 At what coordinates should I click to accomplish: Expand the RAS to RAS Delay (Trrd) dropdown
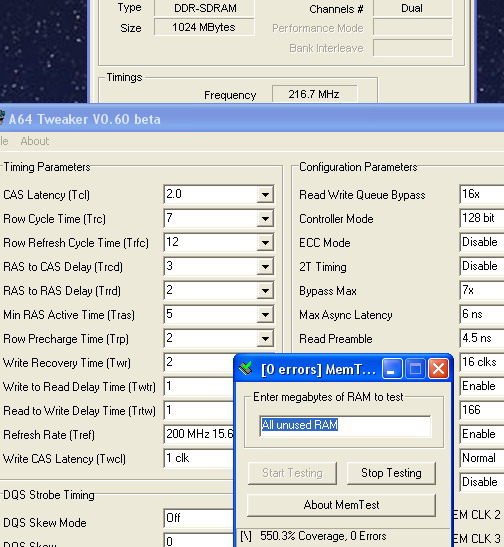[265, 291]
